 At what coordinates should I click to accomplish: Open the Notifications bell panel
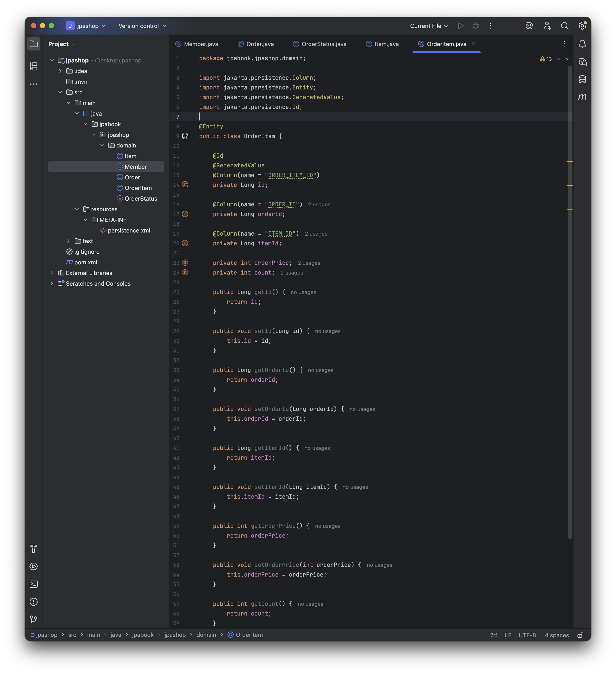click(582, 44)
